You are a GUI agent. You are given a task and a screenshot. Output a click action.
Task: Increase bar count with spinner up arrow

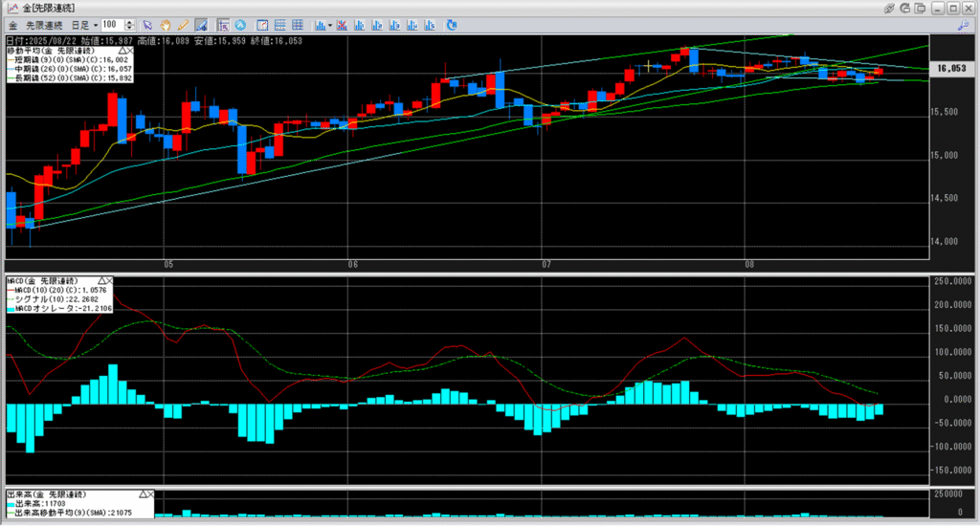coord(130,23)
